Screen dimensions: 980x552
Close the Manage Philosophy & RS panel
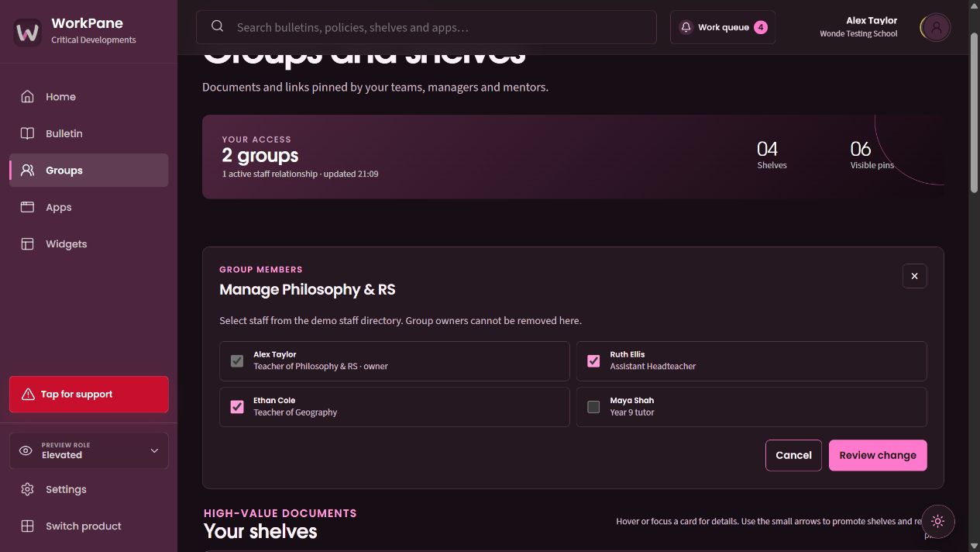click(x=914, y=276)
